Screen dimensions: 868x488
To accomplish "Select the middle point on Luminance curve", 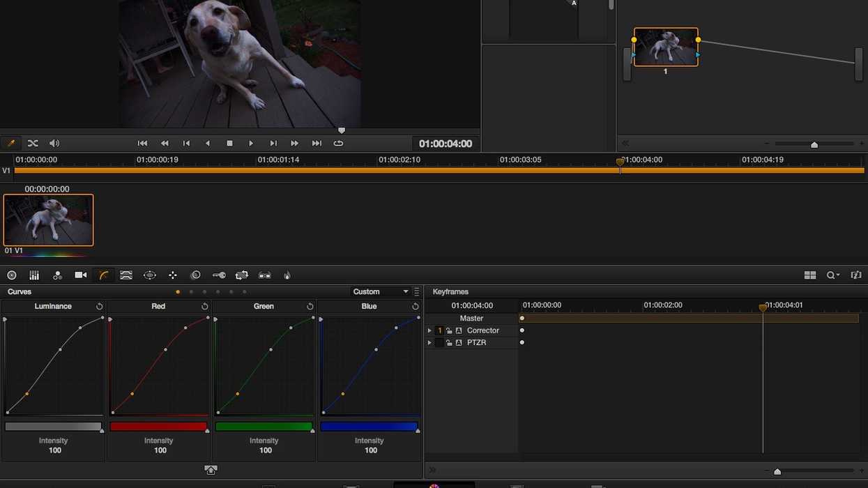I will (60, 349).
